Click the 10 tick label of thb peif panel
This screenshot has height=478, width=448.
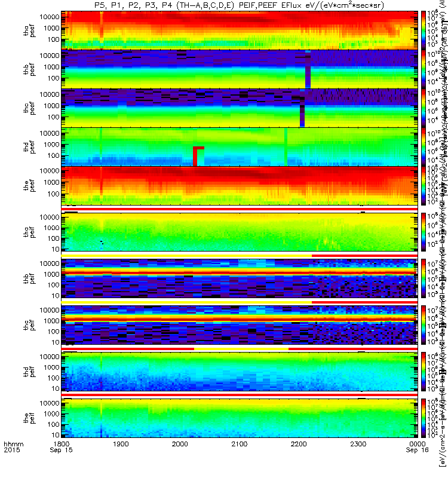(56, 296)
